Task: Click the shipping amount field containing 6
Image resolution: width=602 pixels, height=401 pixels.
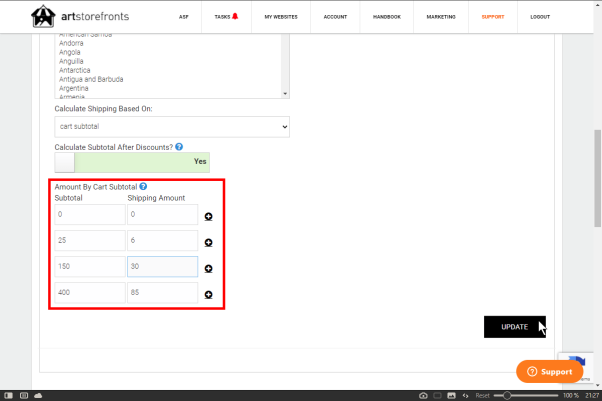Action: [162, 240]
